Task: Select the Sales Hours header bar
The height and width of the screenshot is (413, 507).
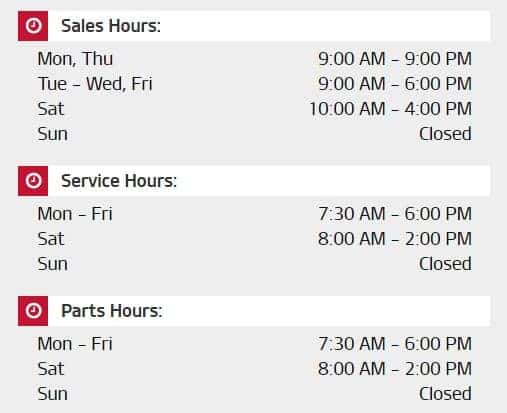Action: pos(254,26)
